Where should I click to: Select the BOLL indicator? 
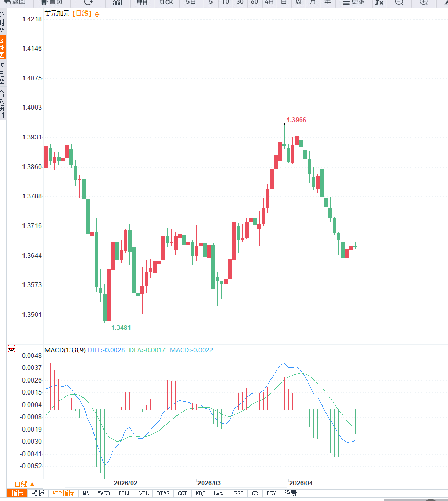(x=125, y=493)
